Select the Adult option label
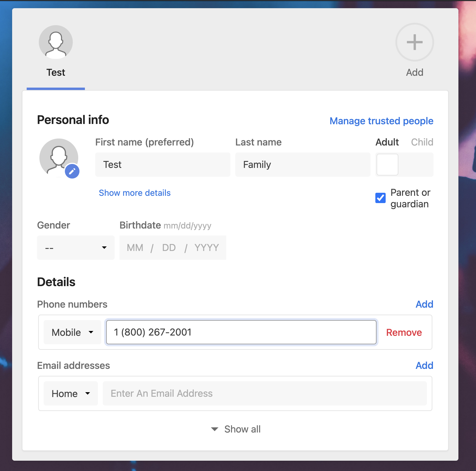476x471 pixels. pyautogui.click(x=387, y=142)
